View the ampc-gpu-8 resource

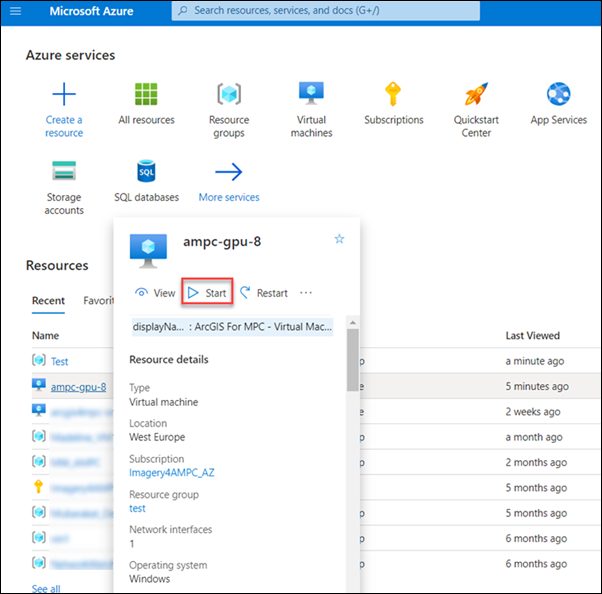point(155,293)
